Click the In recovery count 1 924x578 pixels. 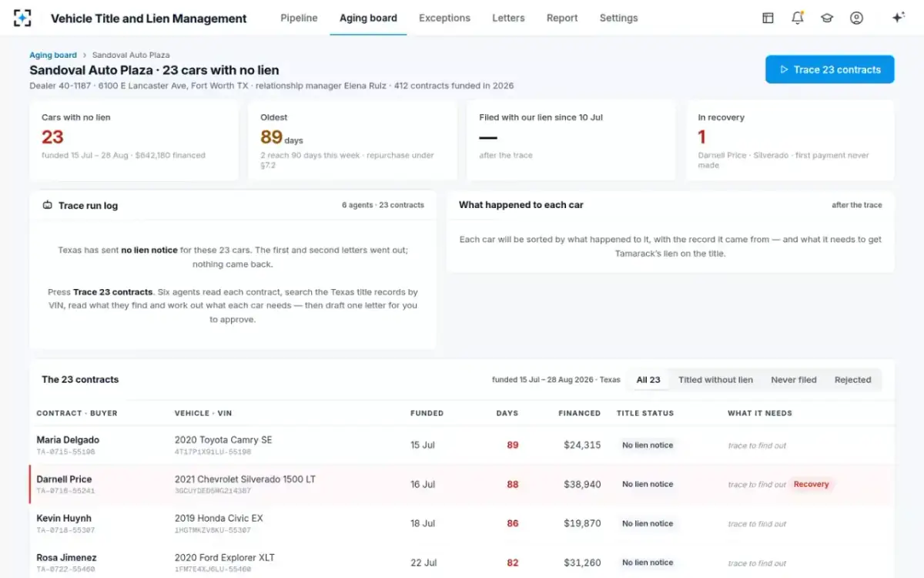point(701,137)
